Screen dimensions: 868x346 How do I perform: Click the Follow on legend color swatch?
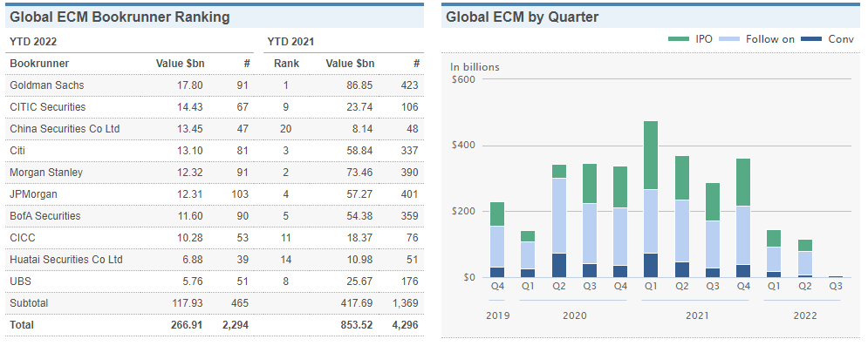click(x=728, y=38)
